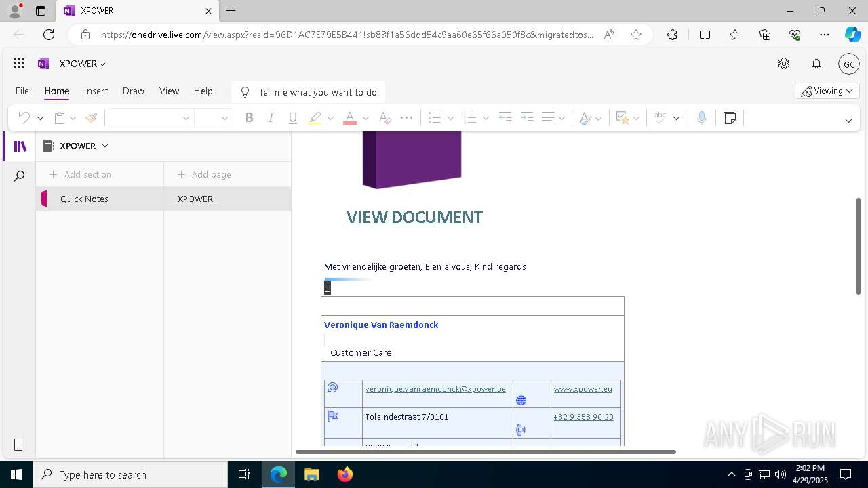Open the www.xpower.eu link
The width and height of the screenshot is (868, 488).
(583, 389)
